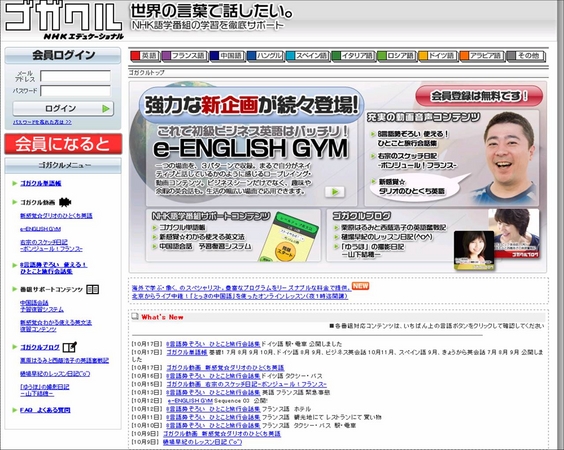Click the green play button under e-ENGLISH GYM
Screen dimensions: 564x450
(335, 192)
